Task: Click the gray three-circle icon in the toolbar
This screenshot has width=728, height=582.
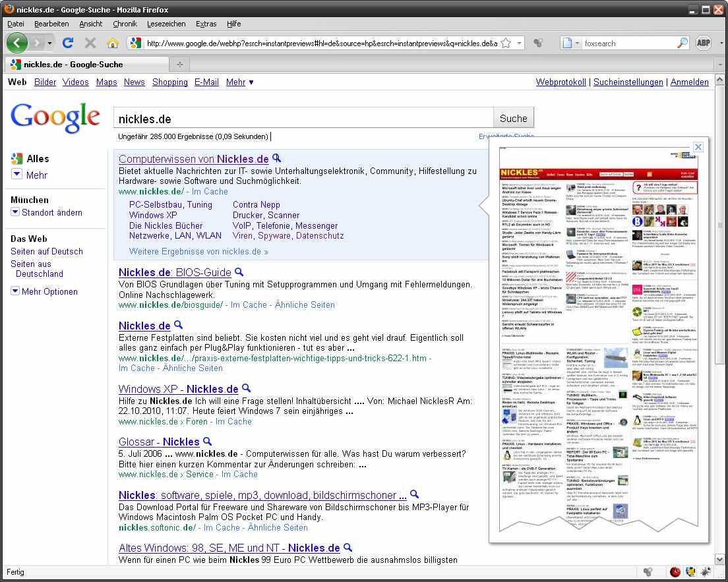Action: tap(538, 43)
